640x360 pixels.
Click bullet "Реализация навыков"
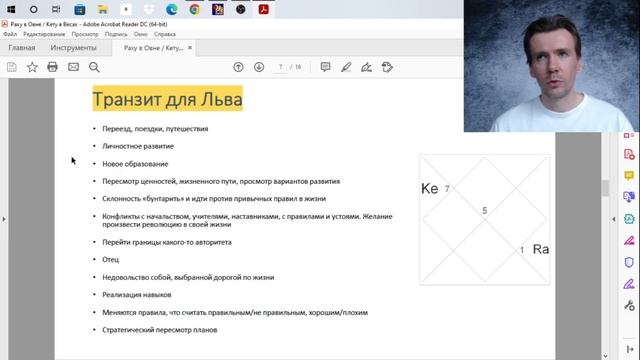click(x=137, y=295)
